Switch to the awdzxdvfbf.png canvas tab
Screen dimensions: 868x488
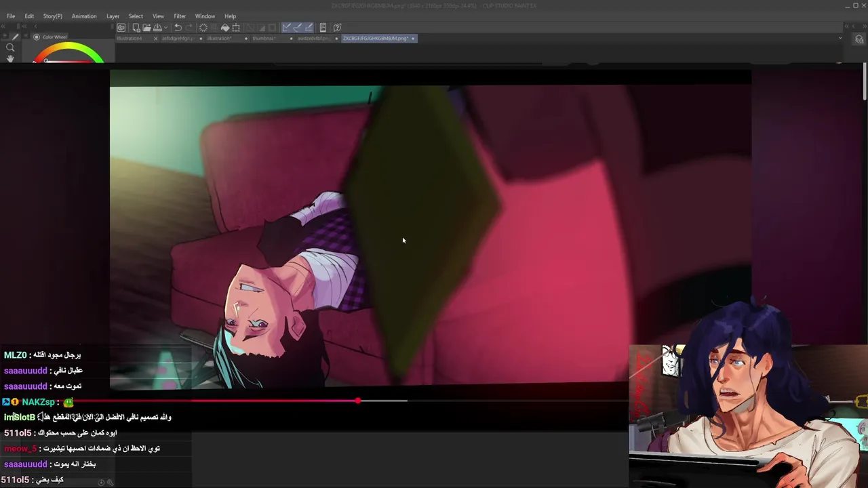click(313, 39)
